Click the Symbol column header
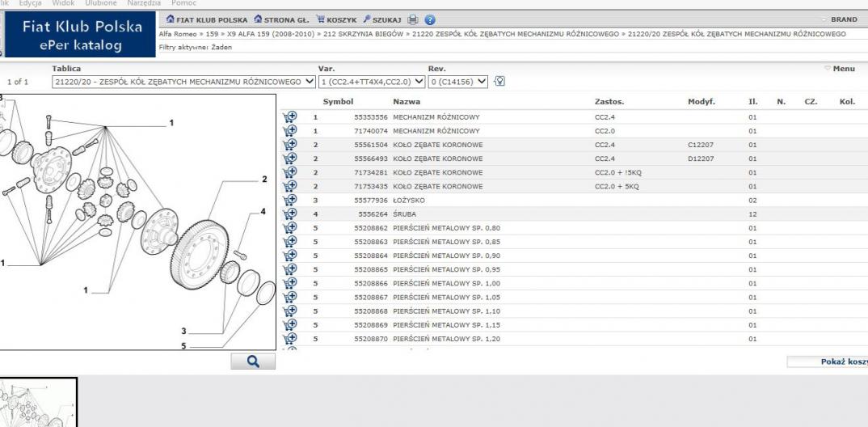 pyautogui.click(x=338, y=102)
